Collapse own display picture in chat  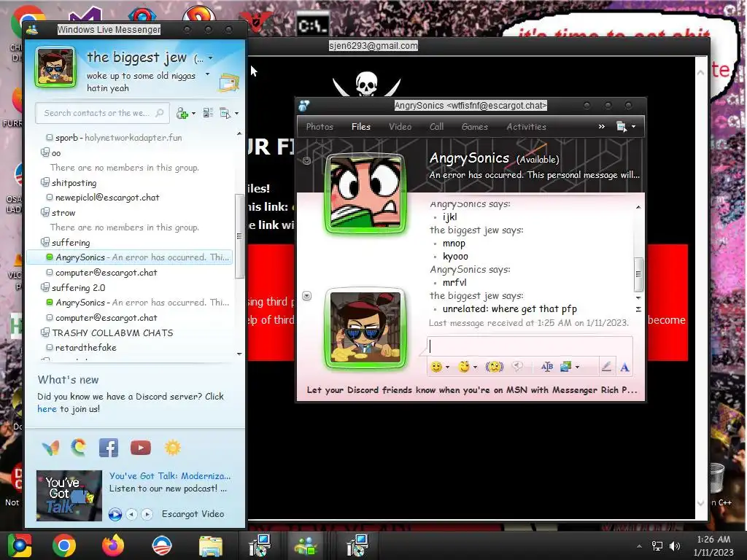coord(307,296)
